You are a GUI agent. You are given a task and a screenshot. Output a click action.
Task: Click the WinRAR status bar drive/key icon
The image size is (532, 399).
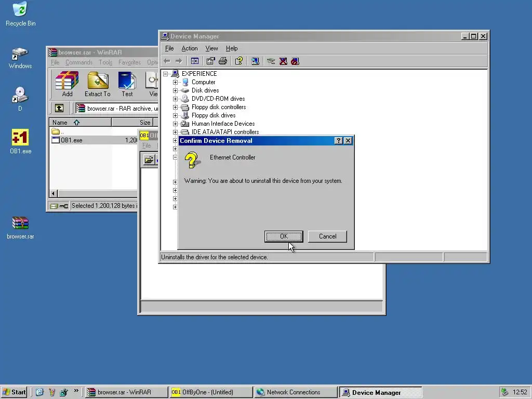(x=59, y=206)
